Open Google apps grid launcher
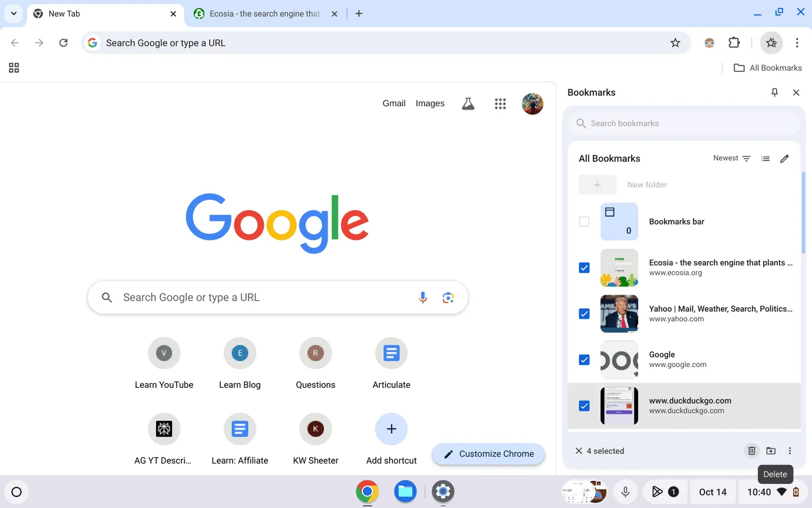This screenshot has width=812, height=508. (x=500, y=103)
